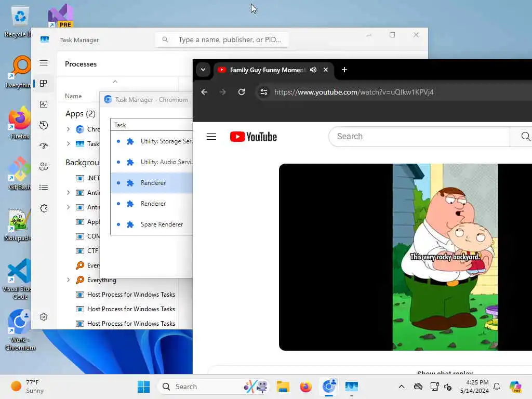Close the Family Guy YouTube tab
Screen dimensions: 532x399
(326, 70)
